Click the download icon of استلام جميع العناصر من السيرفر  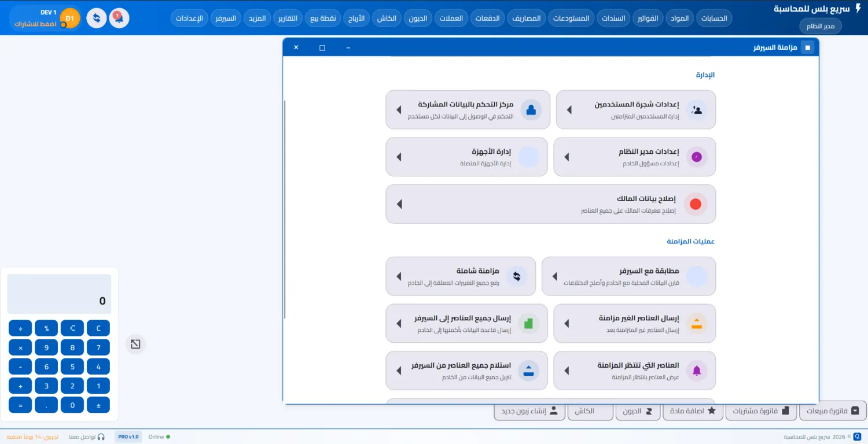(x=528, y=371)
